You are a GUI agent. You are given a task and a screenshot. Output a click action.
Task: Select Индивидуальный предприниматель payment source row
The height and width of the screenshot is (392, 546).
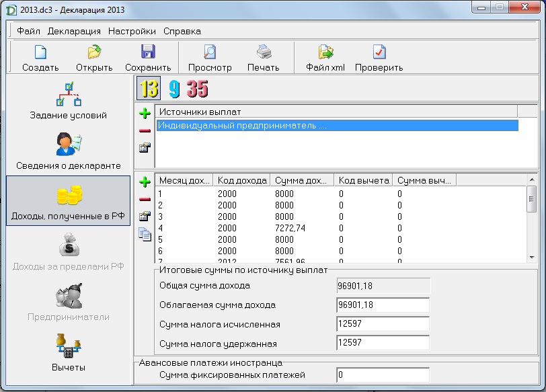(x=337, y=125)
